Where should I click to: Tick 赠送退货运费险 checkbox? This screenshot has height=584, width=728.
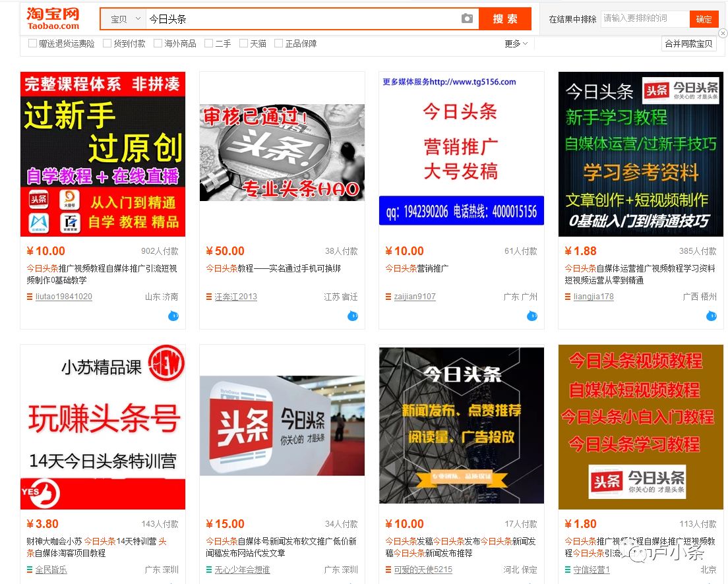tap(32, 43)
